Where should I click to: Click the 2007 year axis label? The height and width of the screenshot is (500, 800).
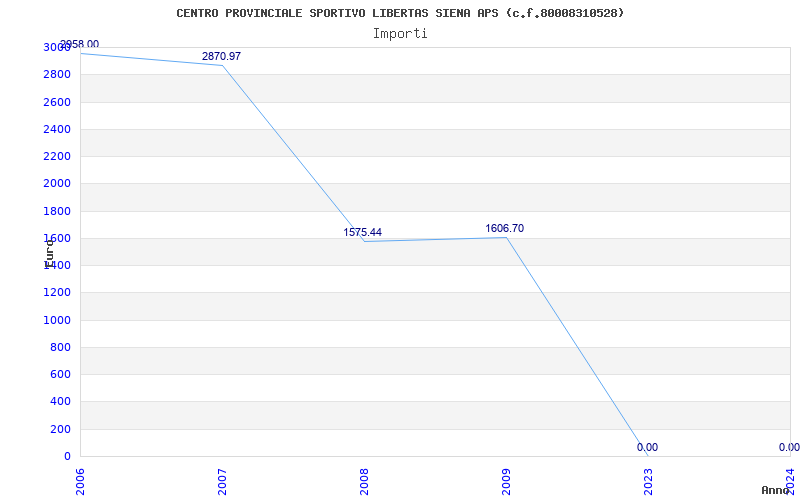[222, 482]
